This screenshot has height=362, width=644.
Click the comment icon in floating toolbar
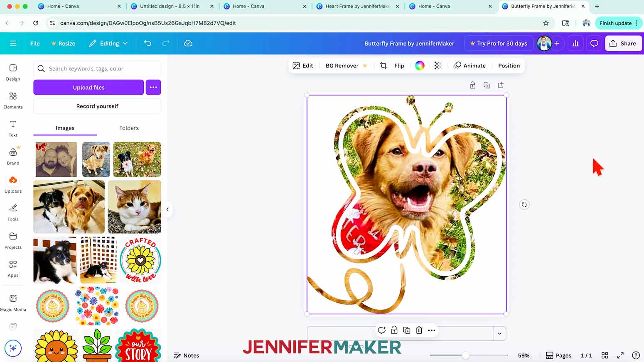tap(382, 330)
